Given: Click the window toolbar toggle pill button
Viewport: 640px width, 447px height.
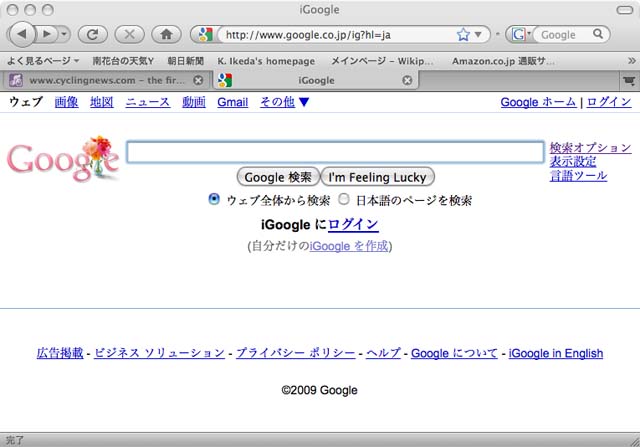Looking at the screenshot, I should click(624, 10).
